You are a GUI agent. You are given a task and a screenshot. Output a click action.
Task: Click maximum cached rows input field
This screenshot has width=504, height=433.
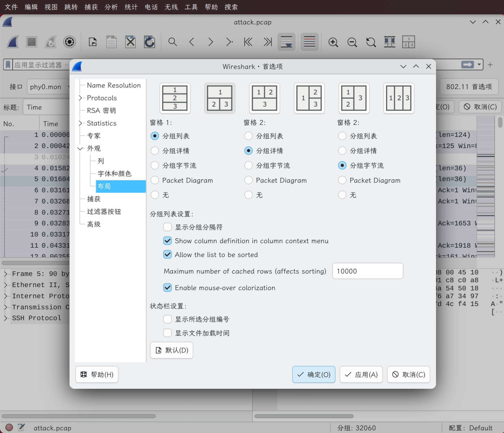[x=368, y=271]
